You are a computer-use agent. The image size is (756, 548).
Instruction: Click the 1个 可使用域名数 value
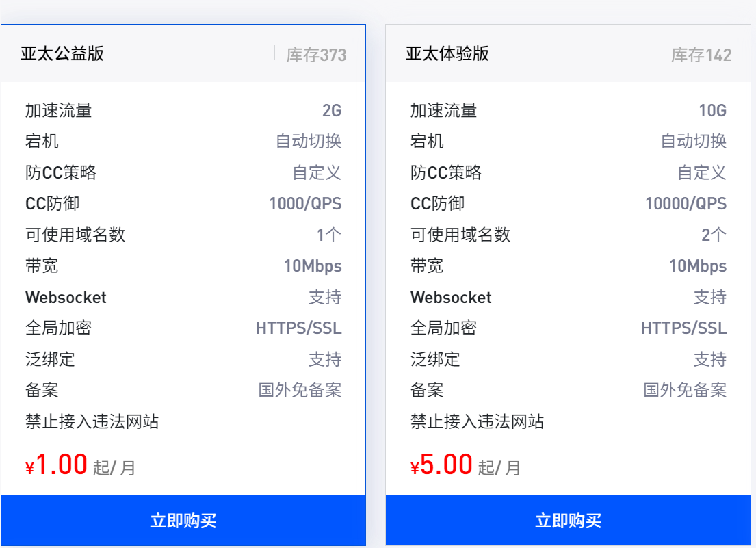click(x=328, y=235)
